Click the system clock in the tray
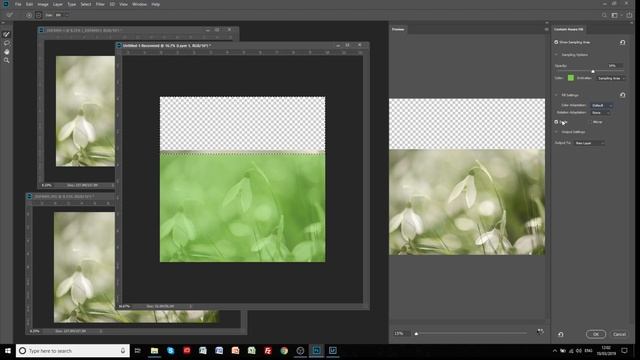 point(606,351)
